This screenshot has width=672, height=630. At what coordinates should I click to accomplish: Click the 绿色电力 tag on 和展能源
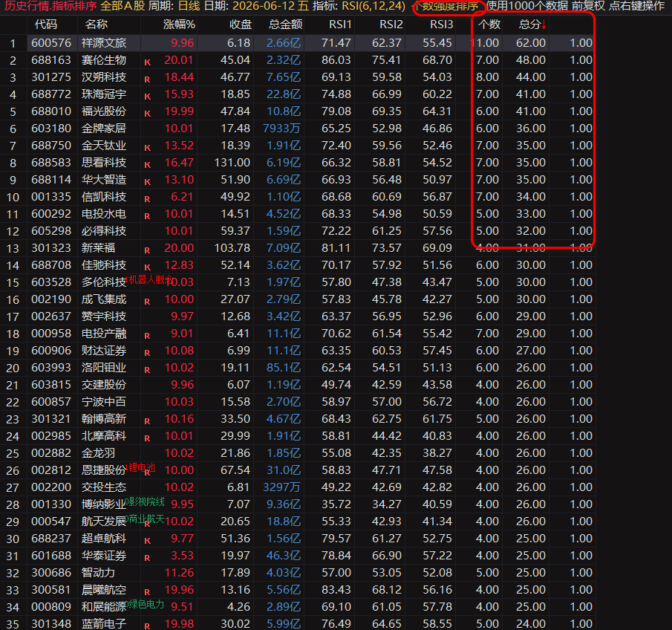pos(146,604)
